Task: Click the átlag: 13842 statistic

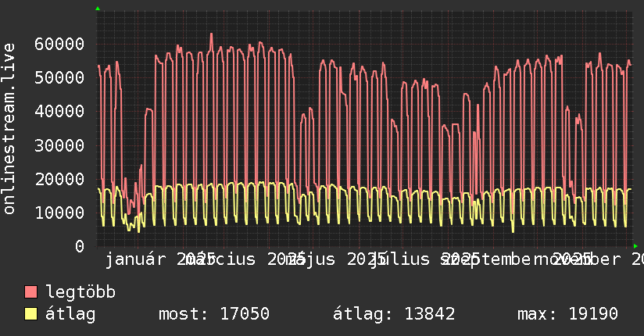Action: tap(394, 314)
